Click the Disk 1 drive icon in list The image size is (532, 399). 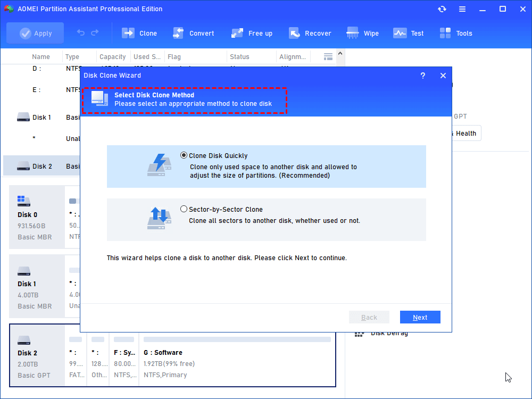coord(23,117)
